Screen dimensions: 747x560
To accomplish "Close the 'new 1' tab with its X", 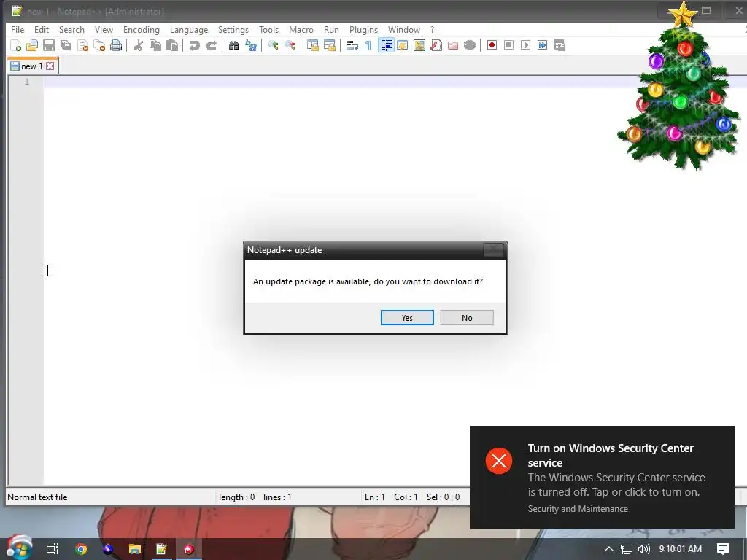I will (50, 66).
